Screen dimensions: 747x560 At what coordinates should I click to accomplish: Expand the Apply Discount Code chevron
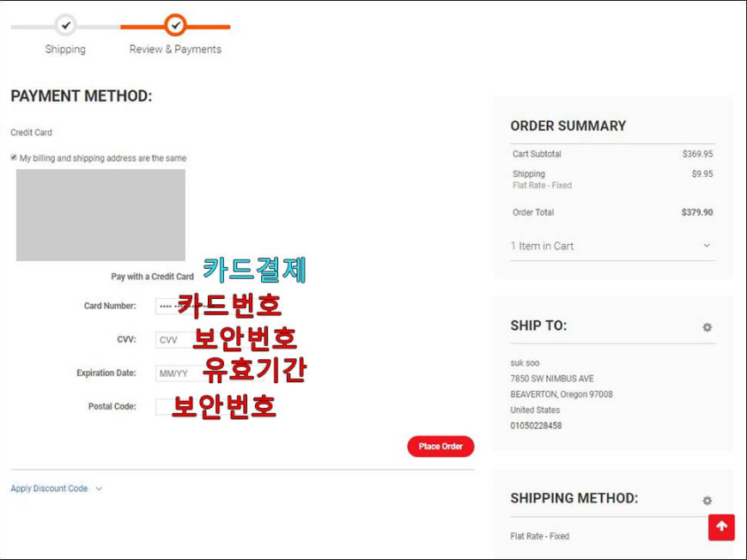click(99, 489)
